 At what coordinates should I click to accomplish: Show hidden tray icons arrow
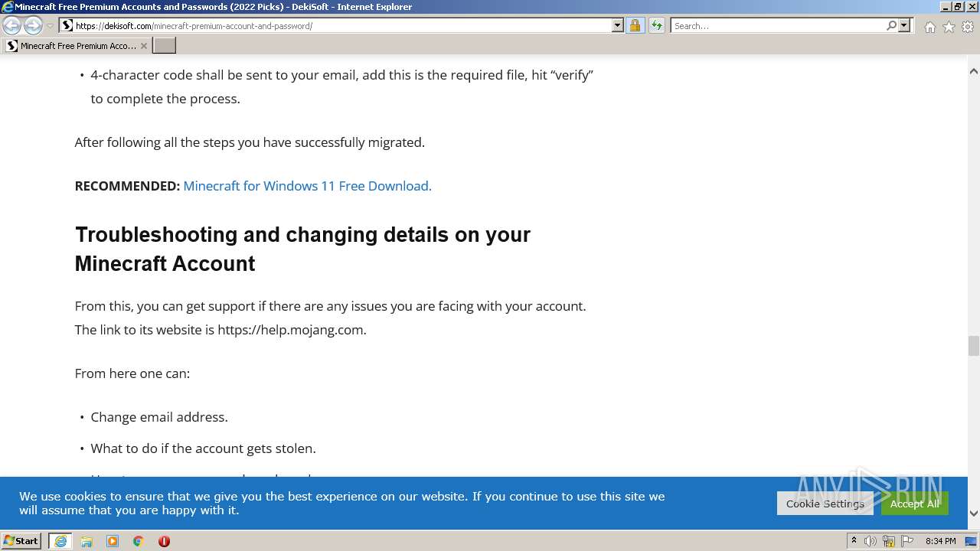tap(854, 541)
